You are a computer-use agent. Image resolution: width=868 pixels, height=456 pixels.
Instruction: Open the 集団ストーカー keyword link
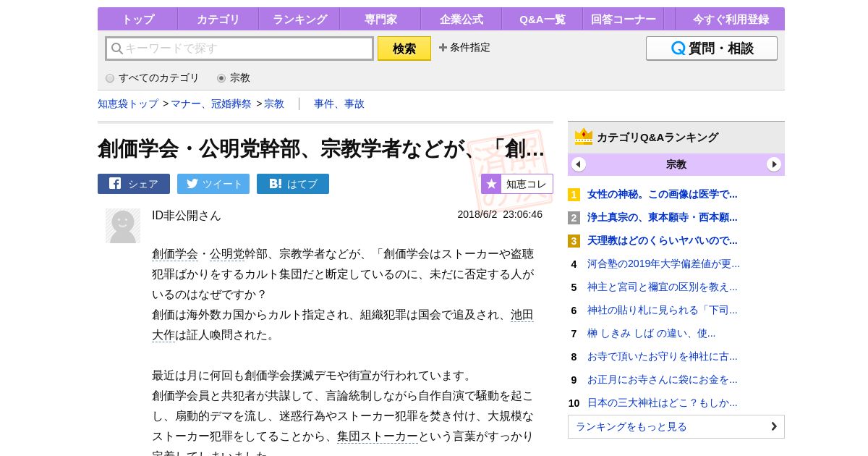(x=378, y=436)
